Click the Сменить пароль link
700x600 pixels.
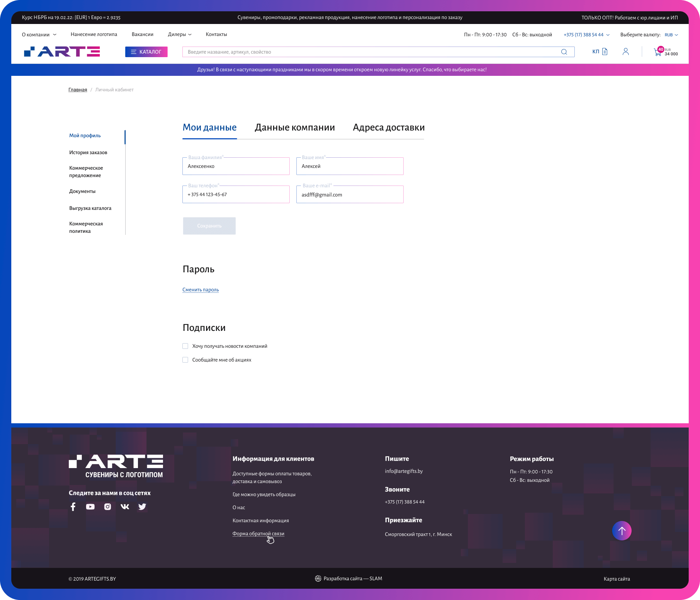200,290
